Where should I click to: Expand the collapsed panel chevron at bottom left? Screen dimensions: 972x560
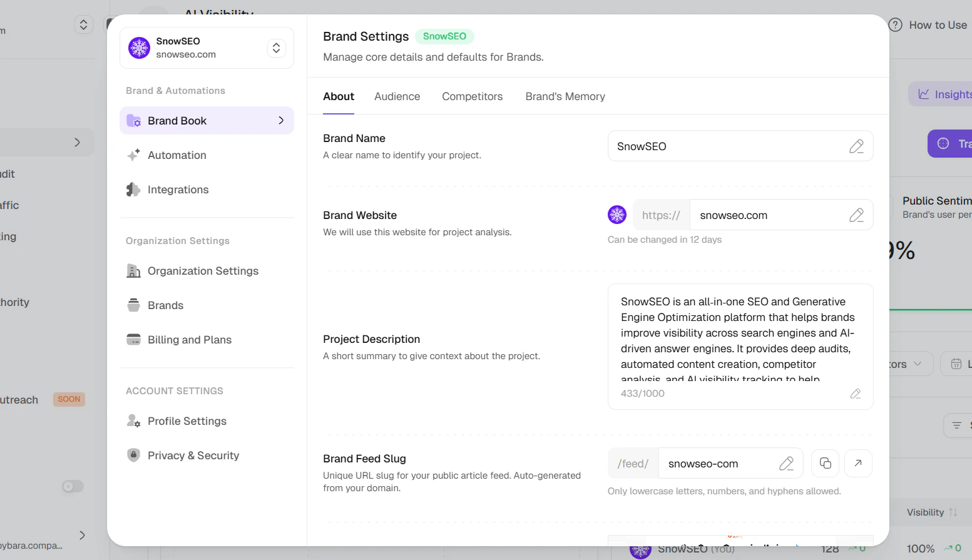pyautogui.click(x=81, y=536)
